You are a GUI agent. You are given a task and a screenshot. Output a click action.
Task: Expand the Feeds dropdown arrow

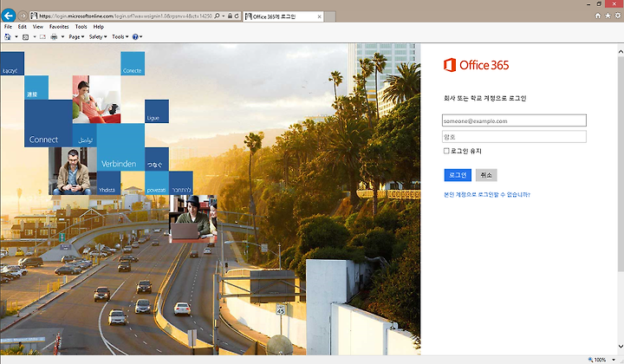(35, 36)
